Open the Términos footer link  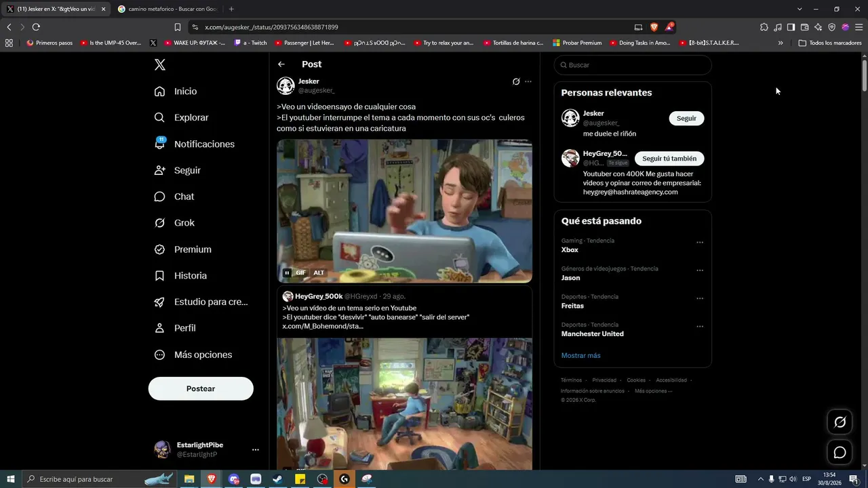click(571, 380)
